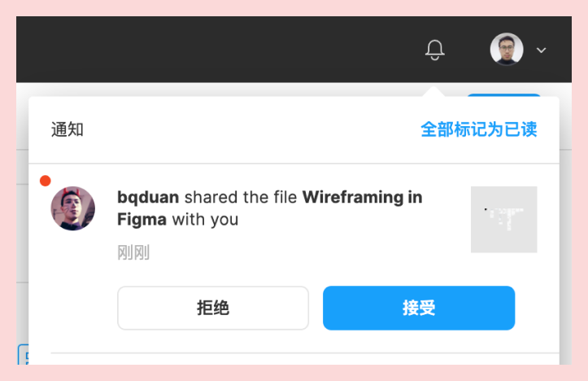Select the bqduan sender name
Image resolution: width=588 pixels, height=381 pixels.
pos(148,197)
